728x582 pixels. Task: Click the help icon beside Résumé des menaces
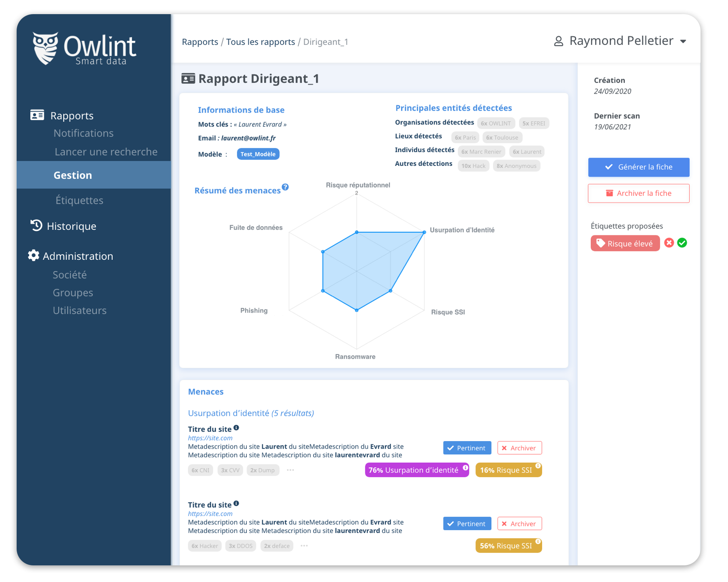(x=285, y=187)
